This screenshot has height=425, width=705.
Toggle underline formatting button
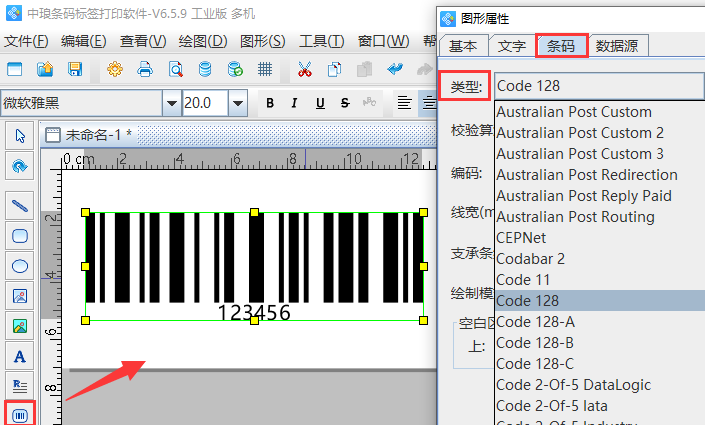coord(320,103)
